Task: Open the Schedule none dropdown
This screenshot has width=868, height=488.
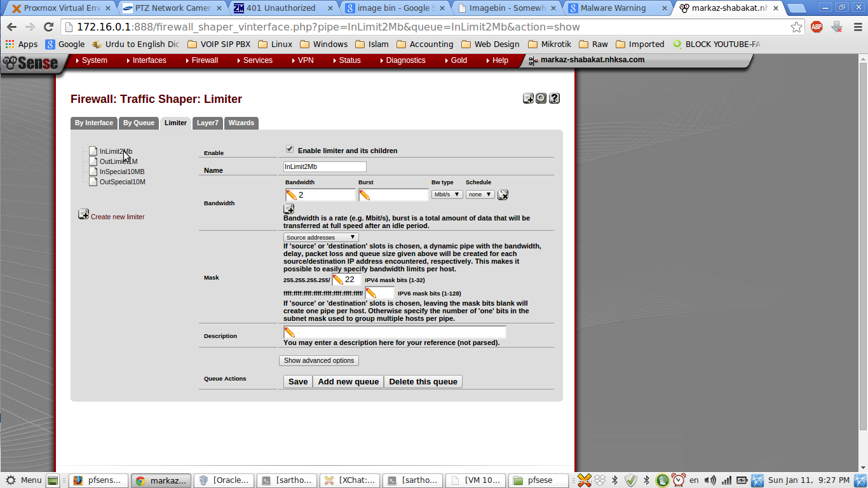Action: point(480,194)
